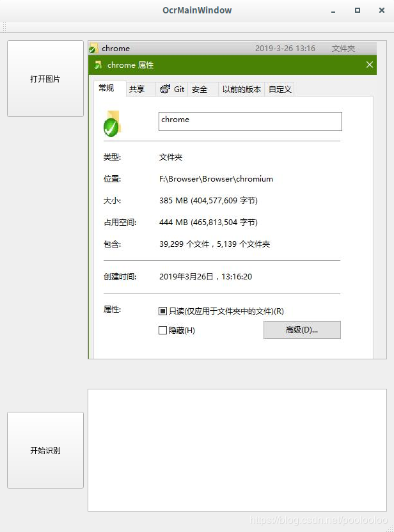Click the 2019-3-26 13:16 date text
This screenshot has width=394, height=532.
coord(285,48)
